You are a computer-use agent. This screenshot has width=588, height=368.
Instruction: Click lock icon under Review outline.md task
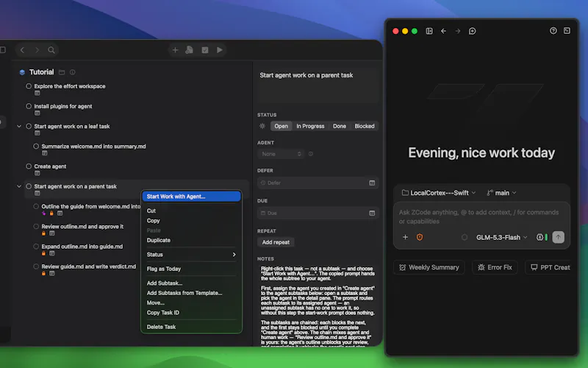pyautogui.click(x=44, y=233)
